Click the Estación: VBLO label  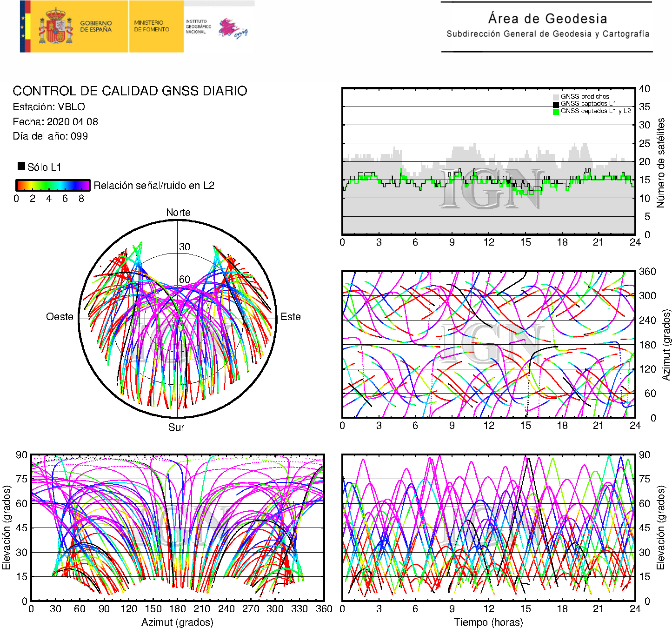[x=49, y=107]
